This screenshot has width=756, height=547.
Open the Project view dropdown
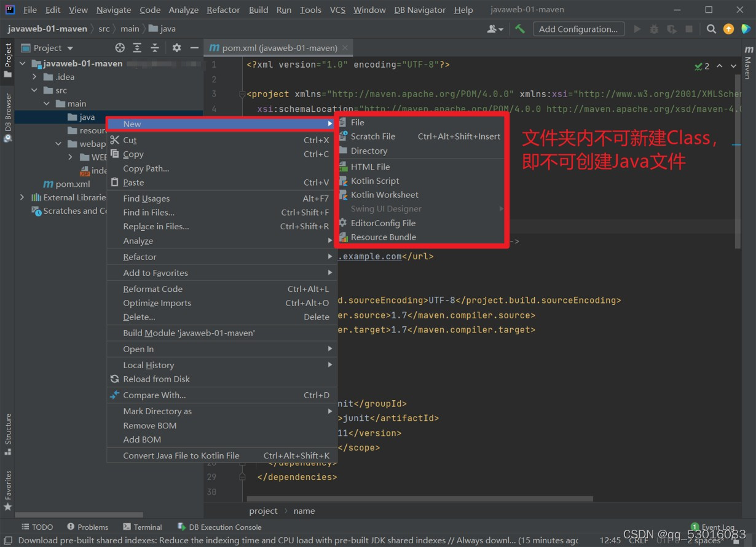(48, 48)
